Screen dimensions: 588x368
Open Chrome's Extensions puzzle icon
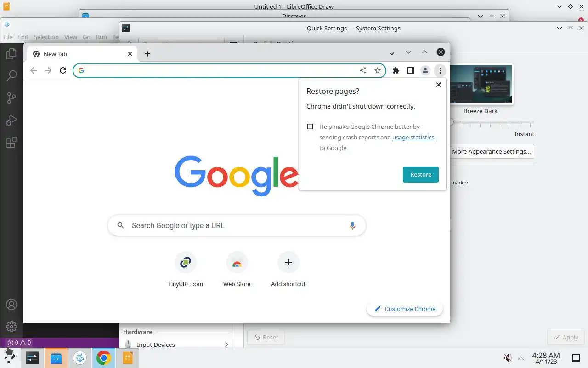pos(396,70)
